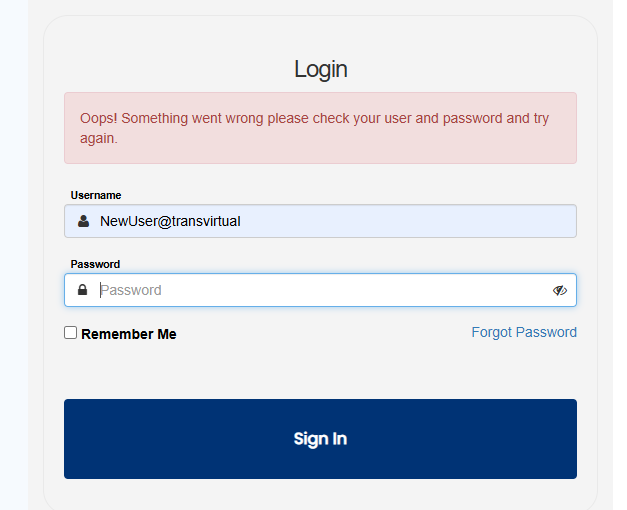
Task: Open the Forgot Password link
Action: pos(524,332)
